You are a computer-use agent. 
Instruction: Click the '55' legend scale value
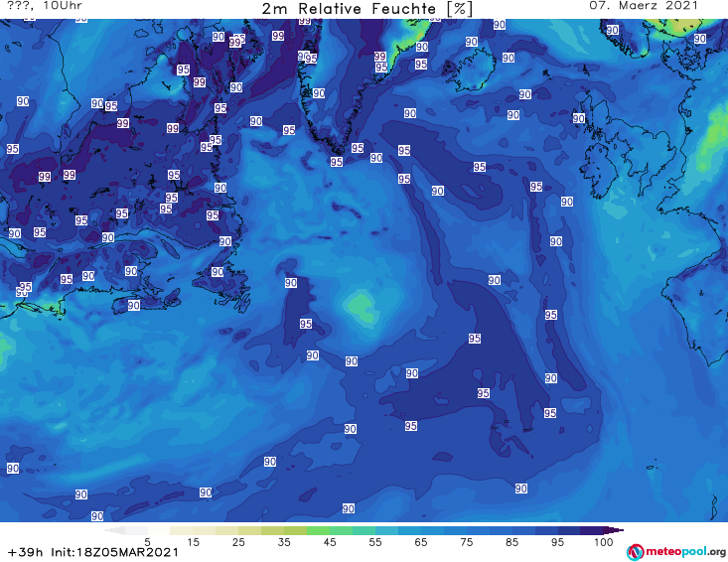point(375,542)
